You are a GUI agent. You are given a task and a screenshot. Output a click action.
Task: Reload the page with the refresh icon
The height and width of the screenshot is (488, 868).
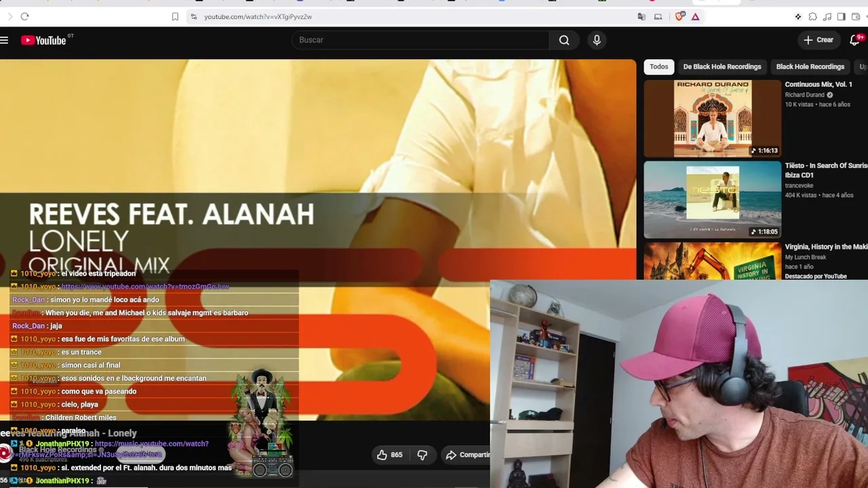(x=24, y=16)
